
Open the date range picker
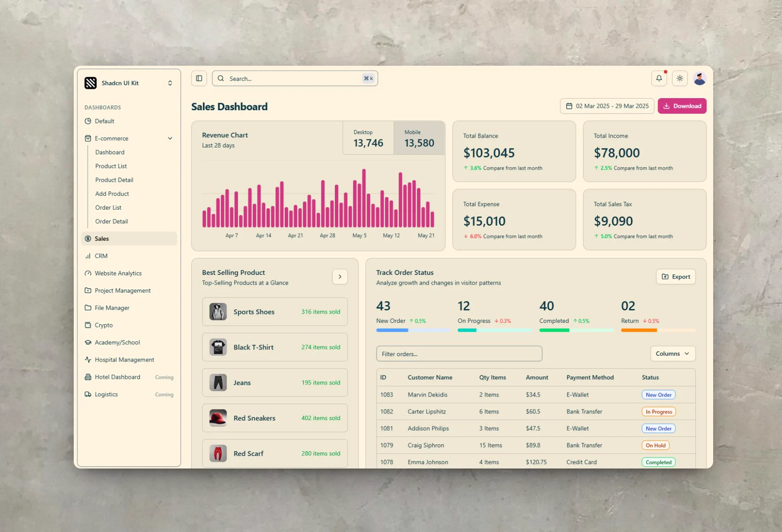coord(607,106)
